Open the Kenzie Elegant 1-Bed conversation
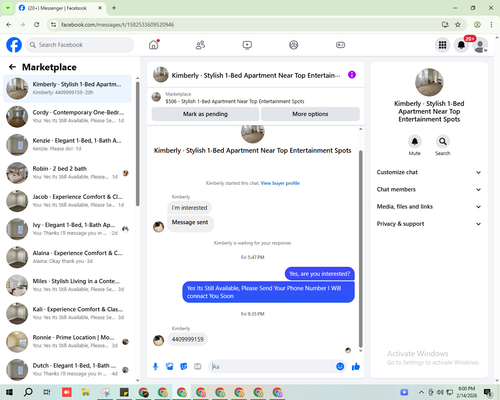This screenshot has height=400, width=500. [67, 145]
